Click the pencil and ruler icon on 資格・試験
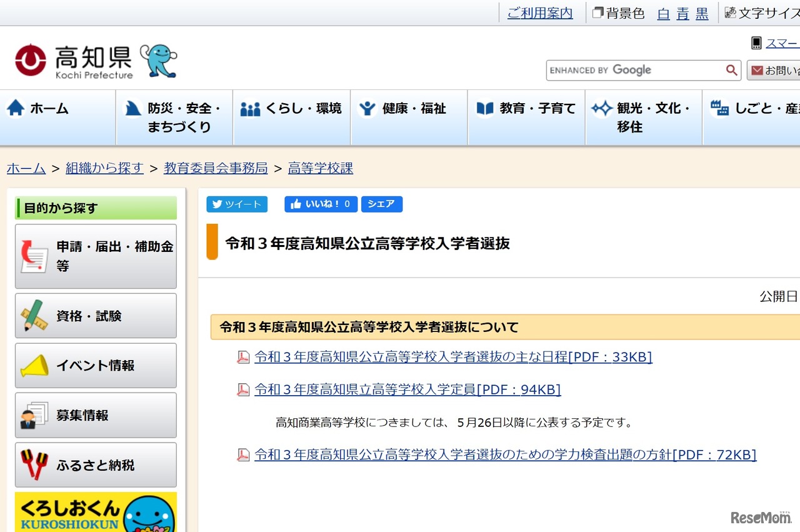 coord(34,316)
